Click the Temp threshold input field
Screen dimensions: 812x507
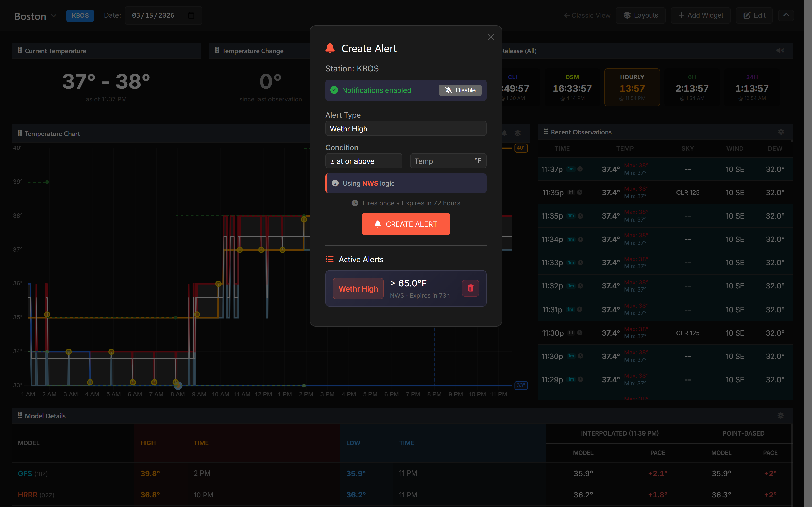[443, 161]
